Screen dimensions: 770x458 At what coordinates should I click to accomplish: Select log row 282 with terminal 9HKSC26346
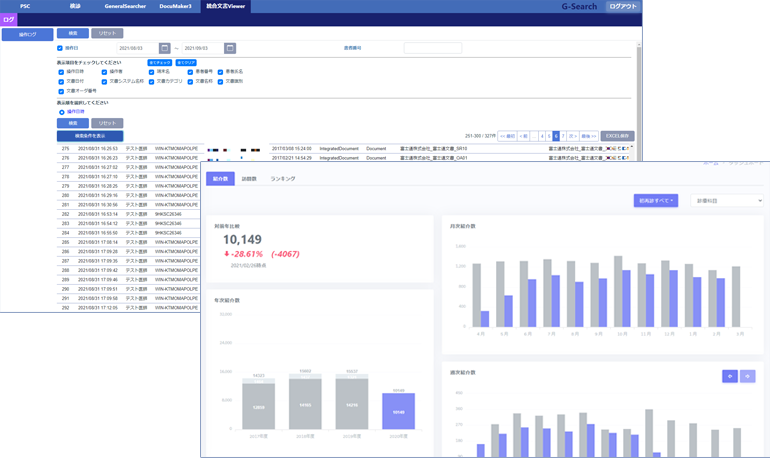click(129, 214)
